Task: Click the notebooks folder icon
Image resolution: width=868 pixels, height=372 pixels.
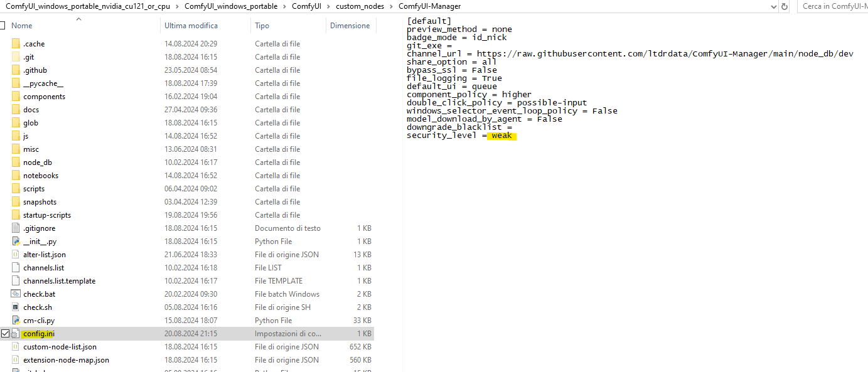Action: (x=16, y=176)
